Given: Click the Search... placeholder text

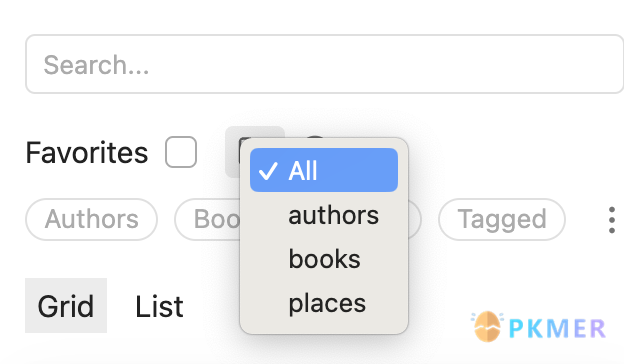Looking at the screenshot, I should pyautogui.click(x=96, y=65).
